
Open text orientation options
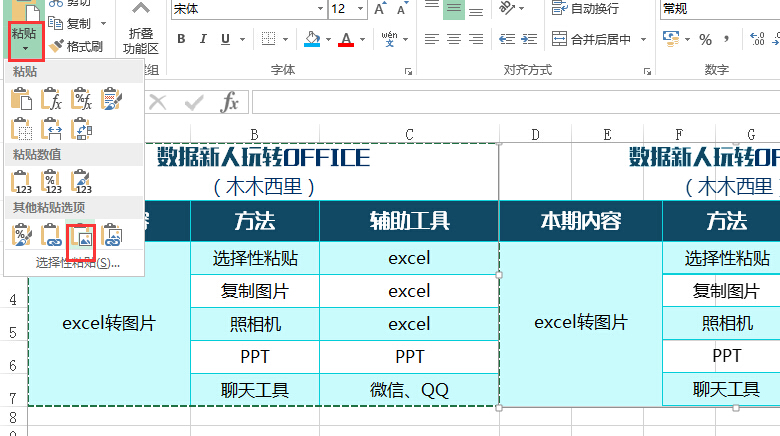(x=511, y=8)
